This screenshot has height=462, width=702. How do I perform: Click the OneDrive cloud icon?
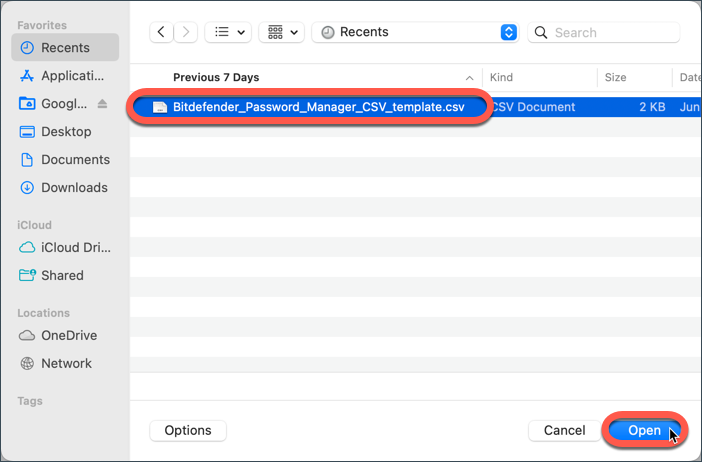pos(27,335)
